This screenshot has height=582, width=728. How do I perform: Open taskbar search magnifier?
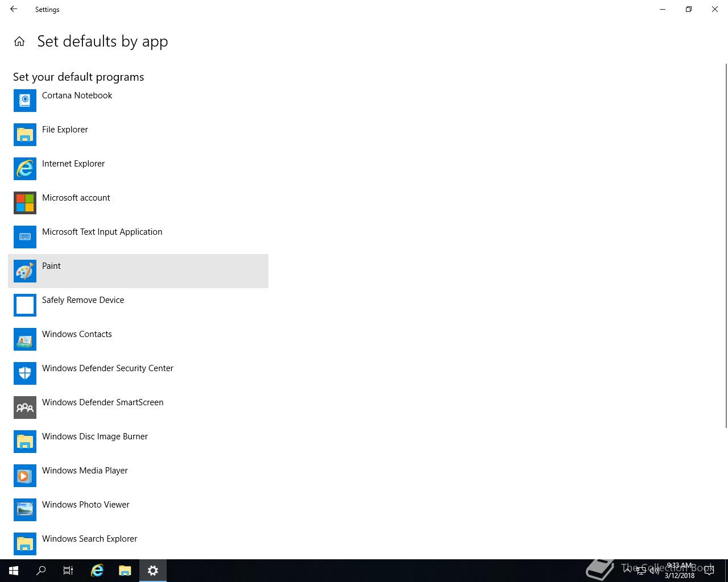point(41,571)
